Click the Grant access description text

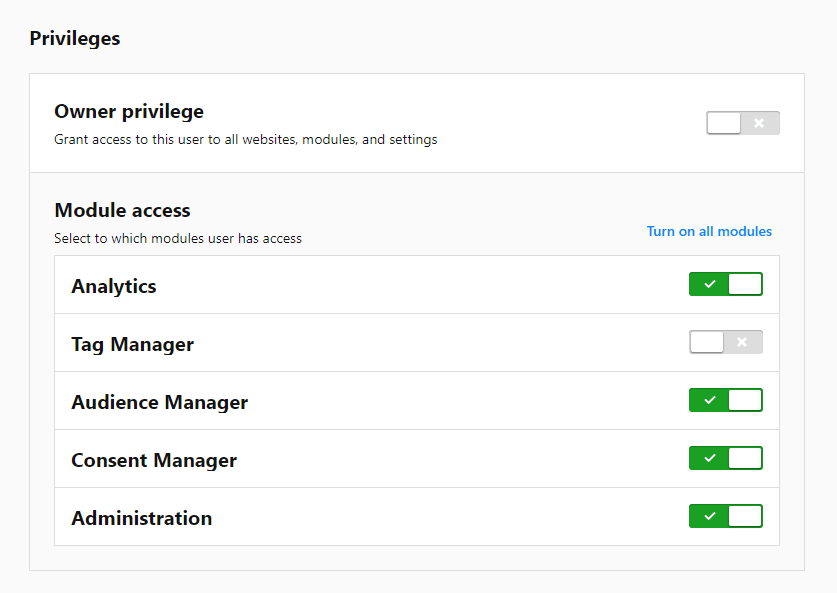245,140
